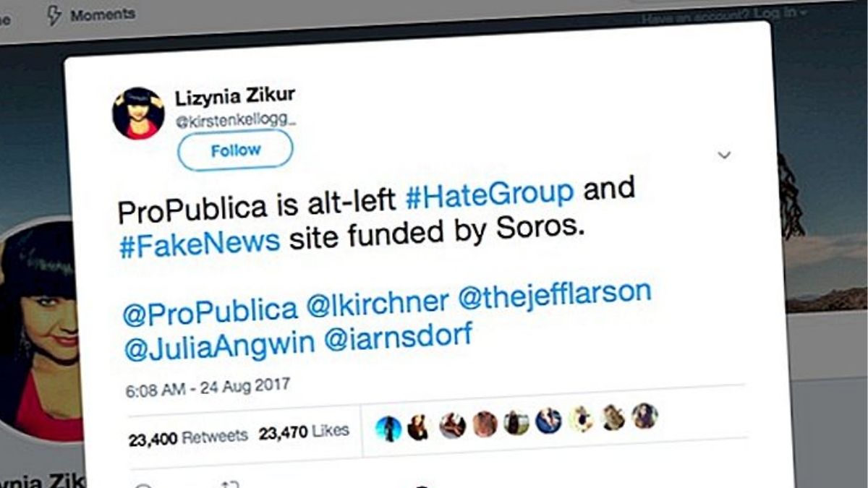Open the Moments tab
This screenshot has height=488, width=868.
[102, 14]
